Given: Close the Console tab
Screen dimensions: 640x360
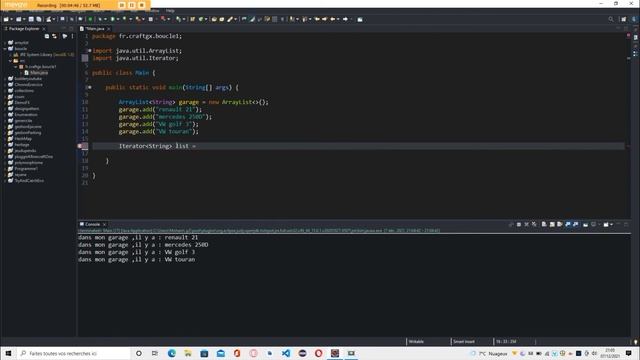Looking at the screenshot, I should tap(104, 224).
